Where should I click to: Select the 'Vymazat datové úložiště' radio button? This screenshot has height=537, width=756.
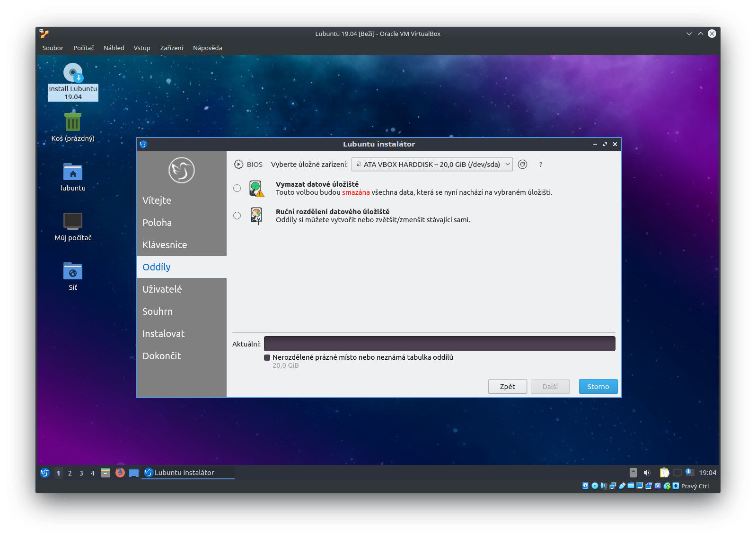tap(237, 188)
